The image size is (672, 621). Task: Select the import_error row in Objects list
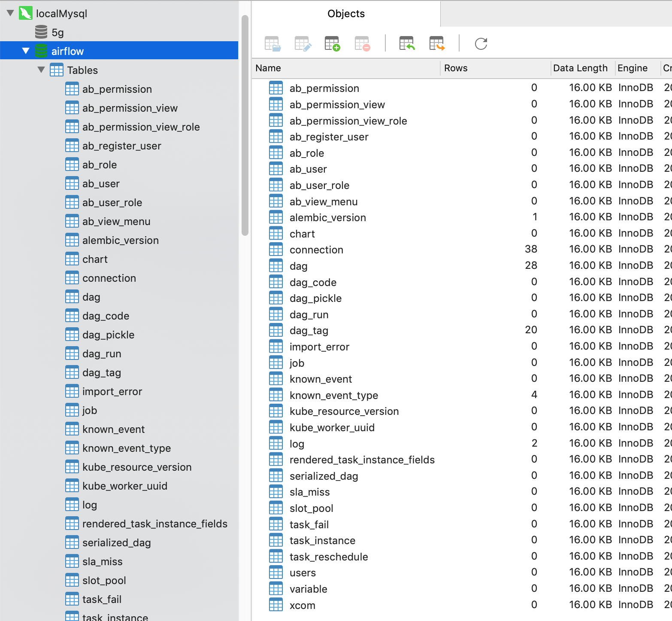pyautogui.click(x=462, y=347)
